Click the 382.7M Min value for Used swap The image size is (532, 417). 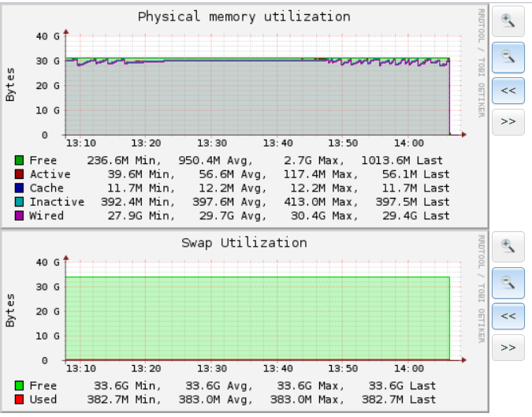click(x=124, y=400)
